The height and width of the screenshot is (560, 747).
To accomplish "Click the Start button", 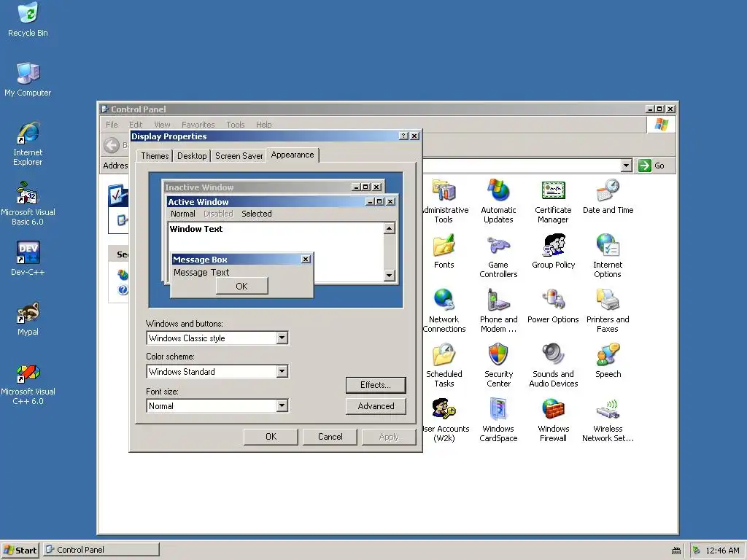I will coord(20,550).
